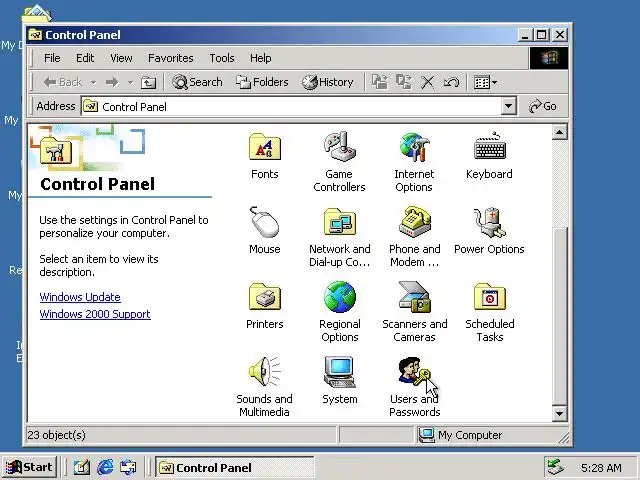The width and height of the screenshot is (640, 480).
Task: Click the Copy To toolbar icon
Action: coord(404,82)
